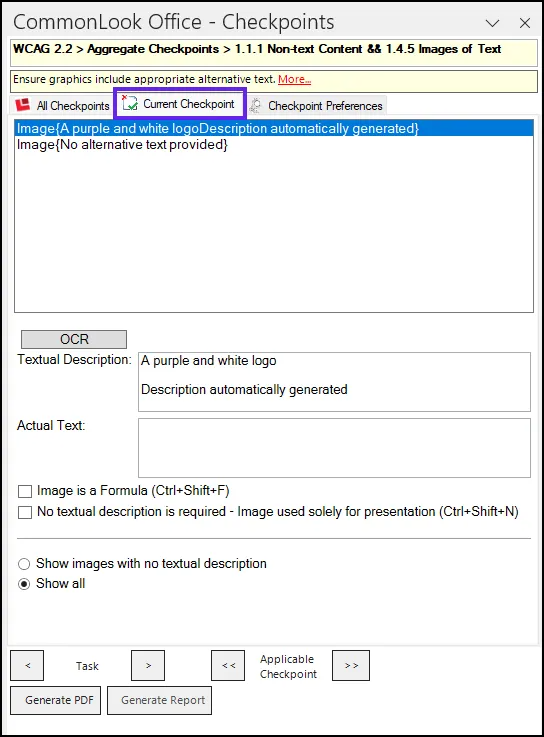Select the No alternative text provided row
This screenshot has width=544, height=737.
(x=274, y=145)
